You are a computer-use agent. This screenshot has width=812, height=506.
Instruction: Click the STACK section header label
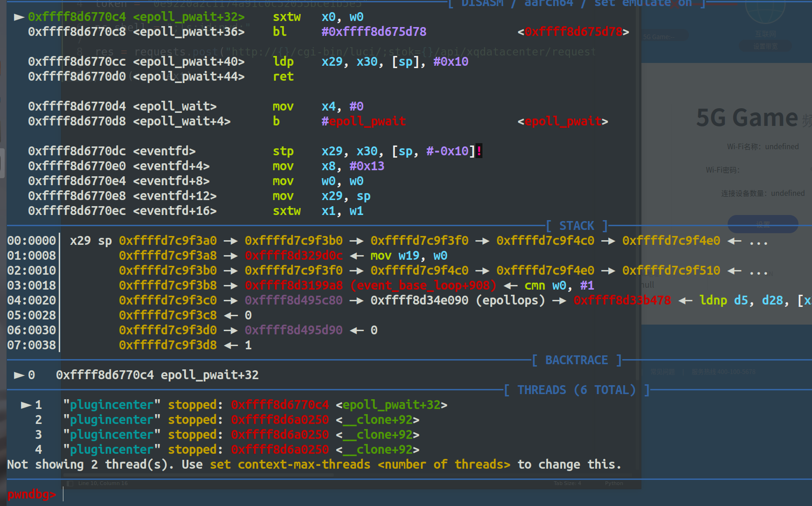pos(577,226)
